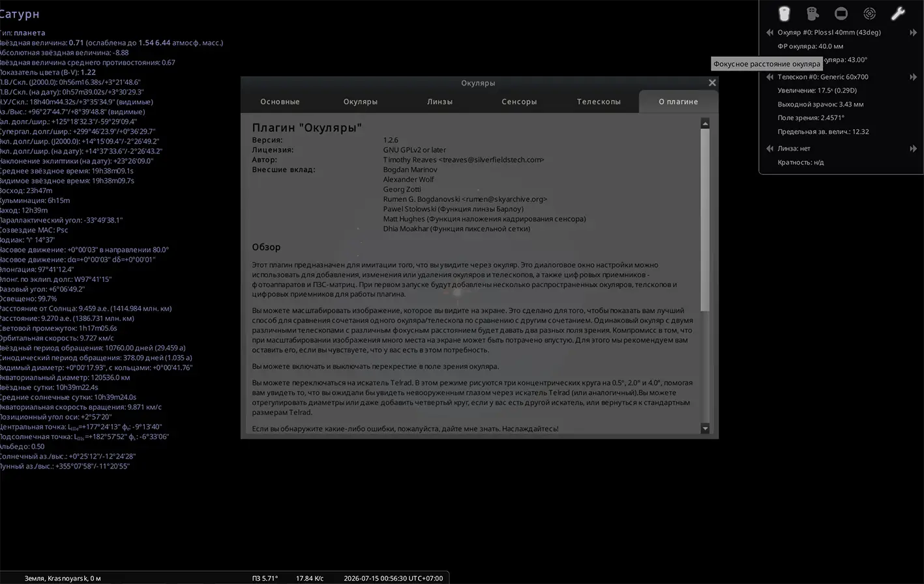Switch to next telescope with right arrow
Image resolution: width=924 pixels, height=584 pixels.
click(914, 77)
